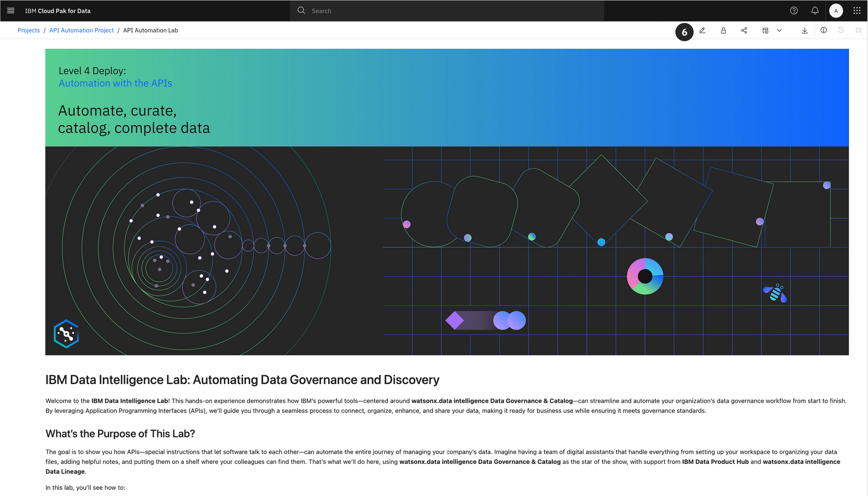The width and height of the screenshot is (868, 496).
Task: Click the IBM Cloud Pak for Data title
Action: pyautogui.click(x=58, y=11)
